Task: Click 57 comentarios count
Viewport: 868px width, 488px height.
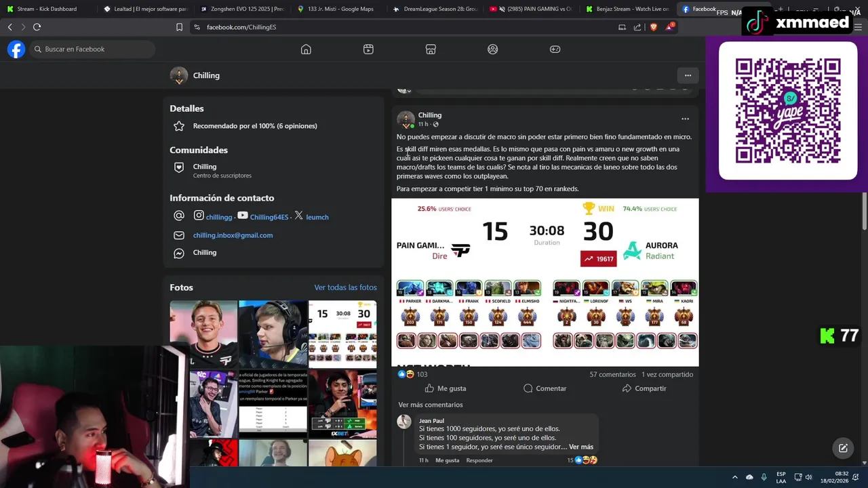Action: tap(613, 374)
